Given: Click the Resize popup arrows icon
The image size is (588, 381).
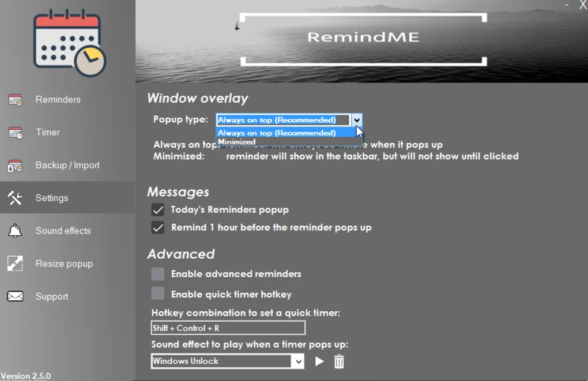Looking at the screenshot, I should pyautogui.click(x=14, y=263).
